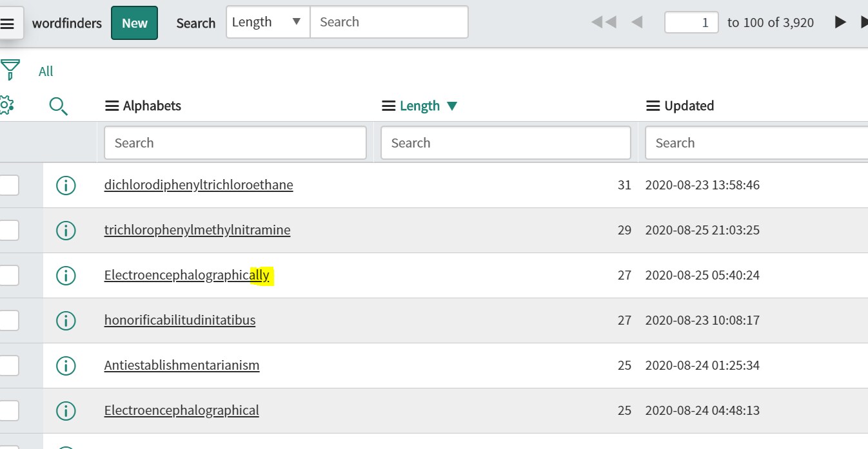Screen dimensions: 868x449
Task: Go to first page double arrow
Action: (x=604, y=23)
